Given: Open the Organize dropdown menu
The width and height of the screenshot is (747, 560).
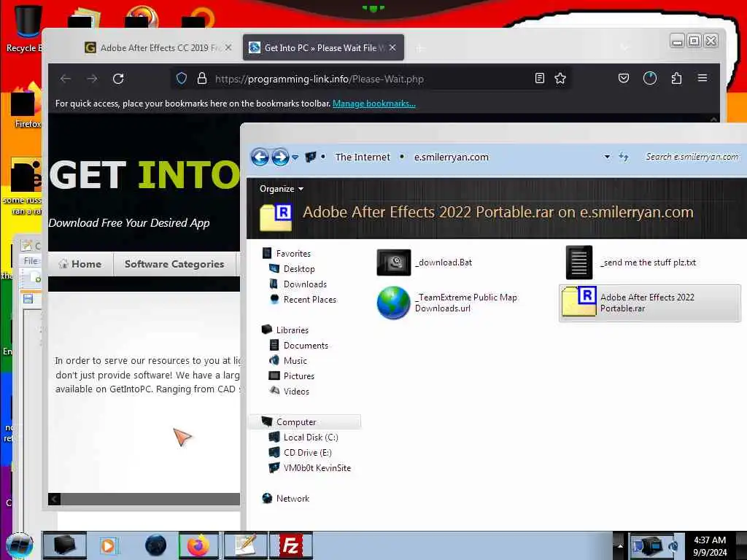Looking at the screenshot, I should (281, 189).
